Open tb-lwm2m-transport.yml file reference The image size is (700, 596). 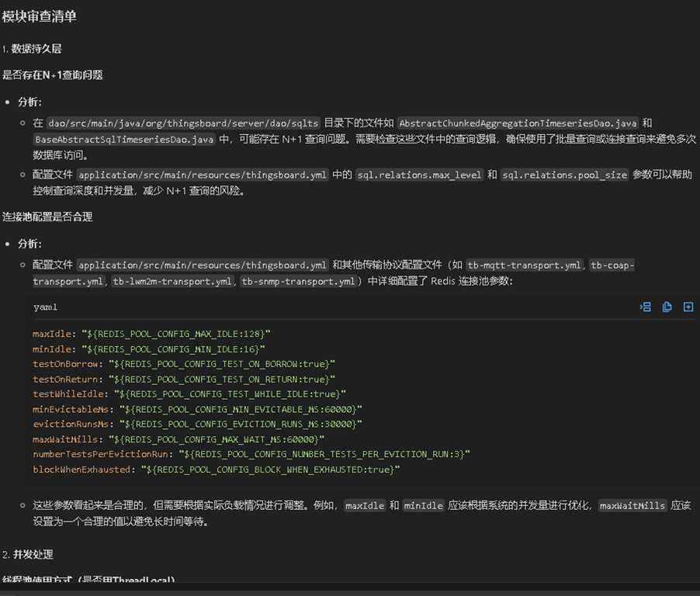click(x=172, y=281)
